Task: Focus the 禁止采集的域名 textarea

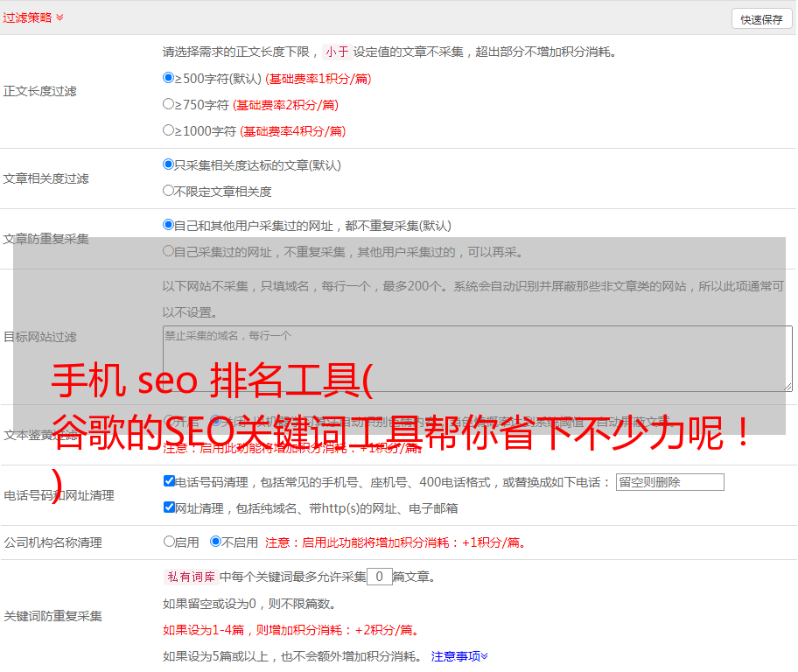Action: click(478, 359)
